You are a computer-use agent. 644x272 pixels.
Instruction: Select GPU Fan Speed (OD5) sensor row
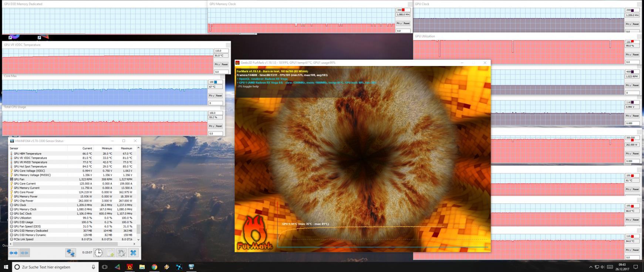click(x=73, y=226)
